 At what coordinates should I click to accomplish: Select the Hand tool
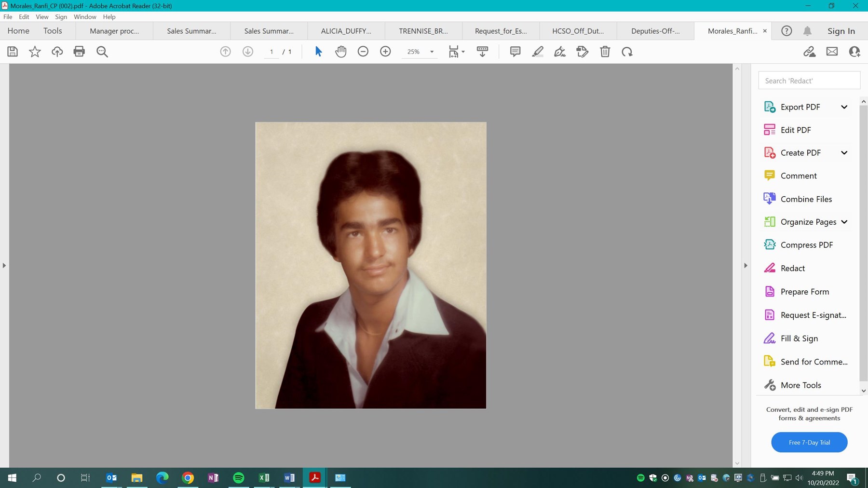click(340, 51)
